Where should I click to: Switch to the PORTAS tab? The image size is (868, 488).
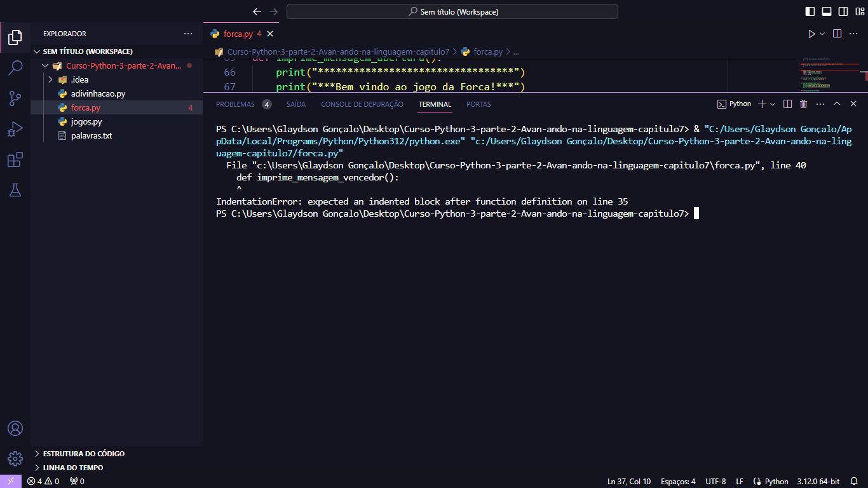pyautogui.click(x=478, y=104)
